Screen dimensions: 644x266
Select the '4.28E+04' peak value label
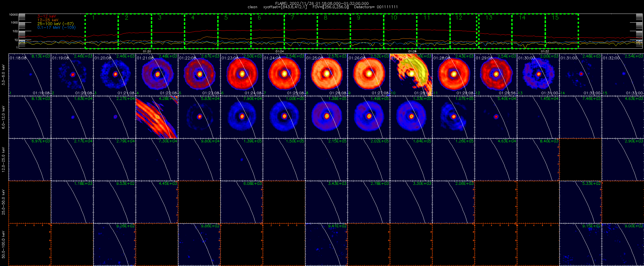(x=168, y=99)
